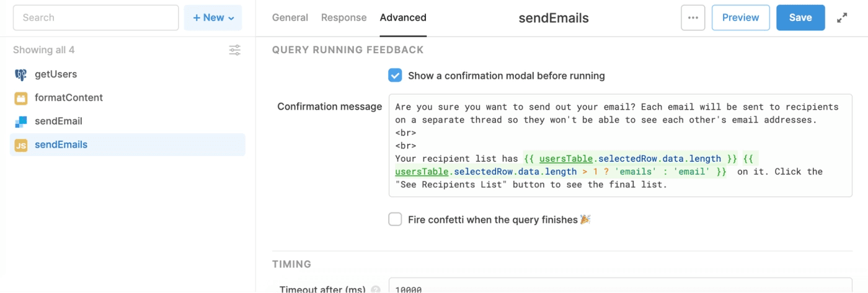Click the PostgreSQL icon beside getUsers

click(21, 74)
